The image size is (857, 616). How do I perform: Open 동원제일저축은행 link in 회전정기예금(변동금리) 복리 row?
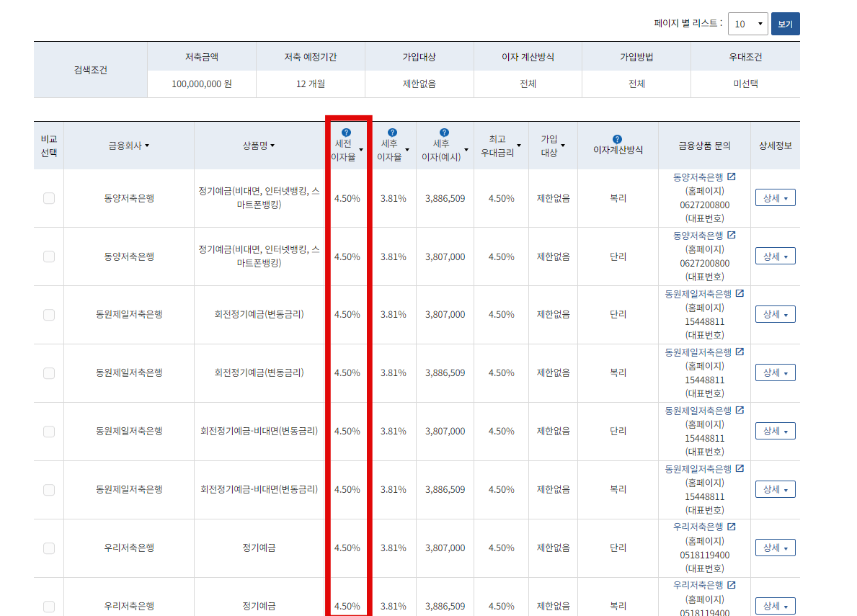tap(698, 352)
